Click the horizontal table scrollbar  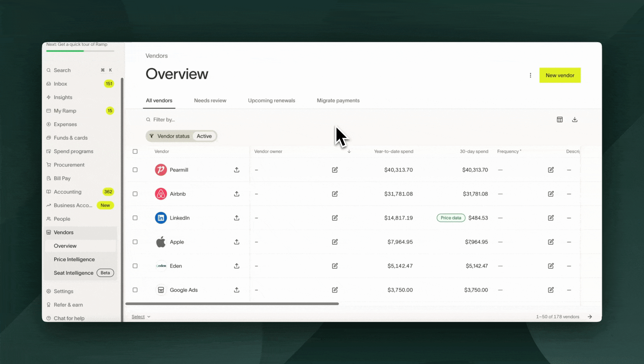[232, 304]
